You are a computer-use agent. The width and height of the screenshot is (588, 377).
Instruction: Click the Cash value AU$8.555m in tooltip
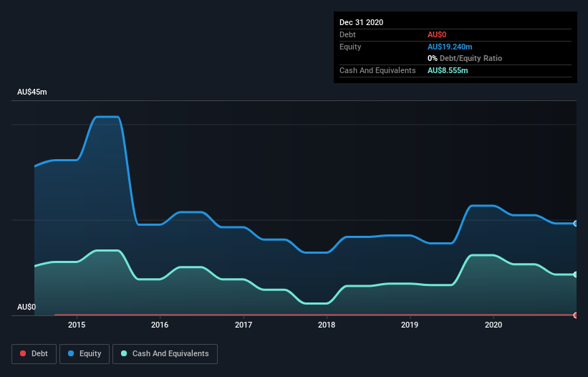(x=448, y=70)
